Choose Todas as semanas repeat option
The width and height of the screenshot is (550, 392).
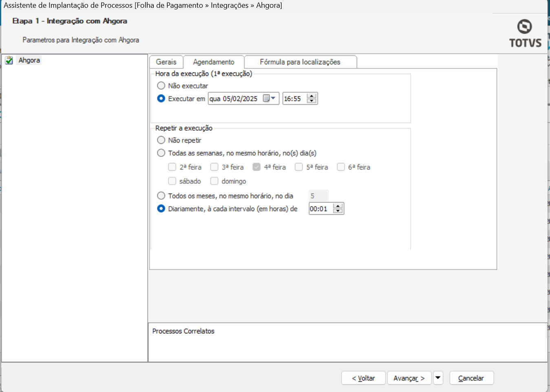(x=161, y=153)
